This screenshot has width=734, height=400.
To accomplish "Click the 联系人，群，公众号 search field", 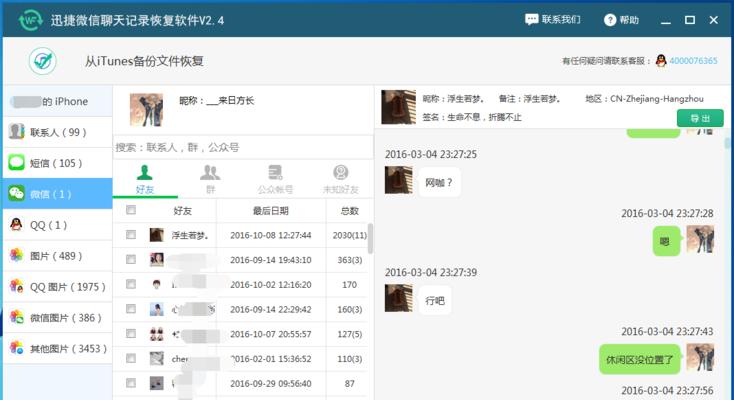I will (x=243, y=148).
